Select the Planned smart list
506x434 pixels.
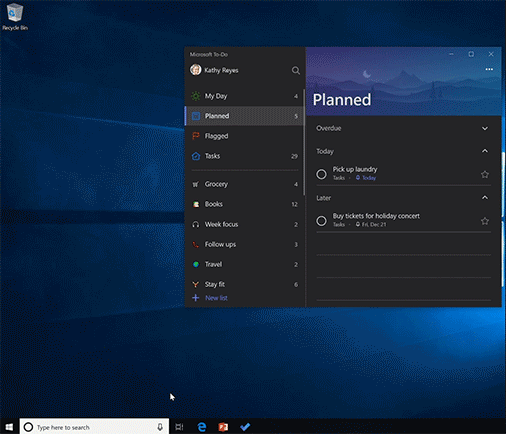click(x=244, y=116)
